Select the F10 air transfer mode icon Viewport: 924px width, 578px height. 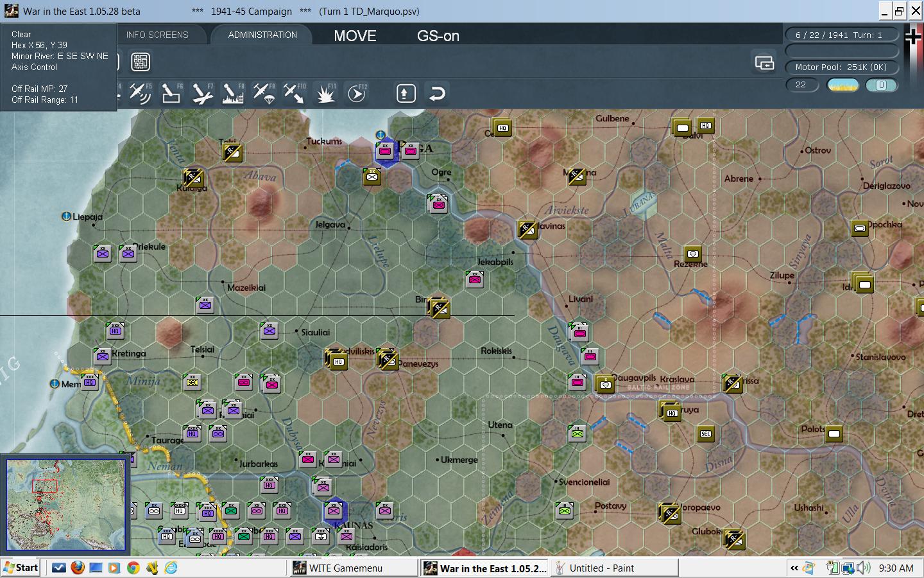pos(294,94)
